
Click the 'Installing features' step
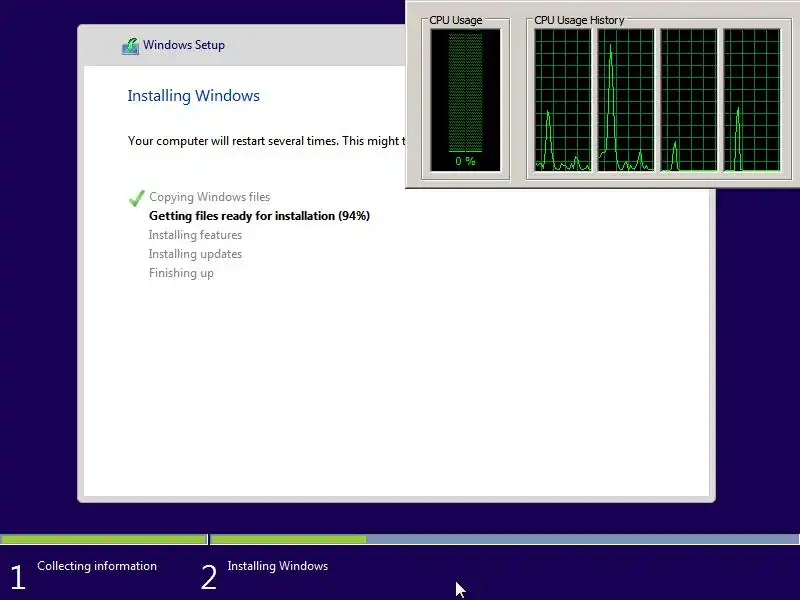click(x=195, y=235)
